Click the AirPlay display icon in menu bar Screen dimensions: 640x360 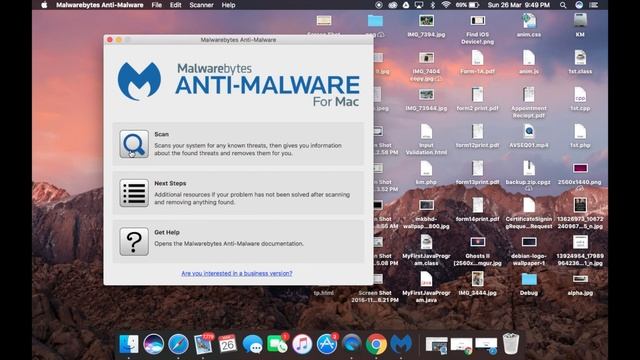[x=419, y=5]
